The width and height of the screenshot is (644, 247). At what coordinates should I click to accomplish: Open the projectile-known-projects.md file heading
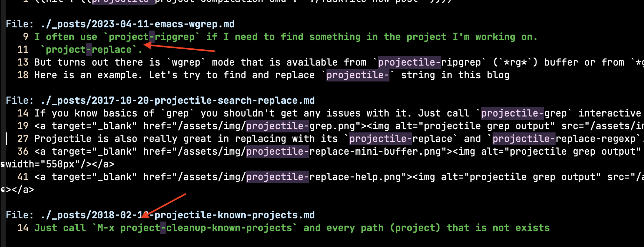178,215
